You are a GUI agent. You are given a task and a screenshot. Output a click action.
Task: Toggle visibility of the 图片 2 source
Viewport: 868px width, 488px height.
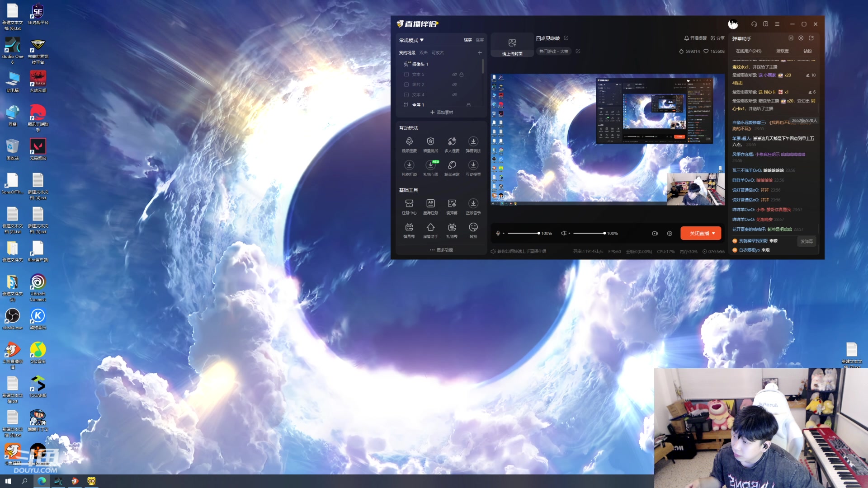pyautogui.click(x=454, y=84)
